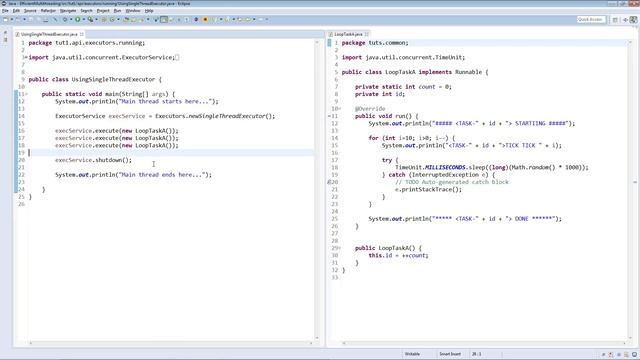Image resolution: width=640 pixels, height=360 pixels.
Task: Select the Java perspective icon
Action: (633, 20)
